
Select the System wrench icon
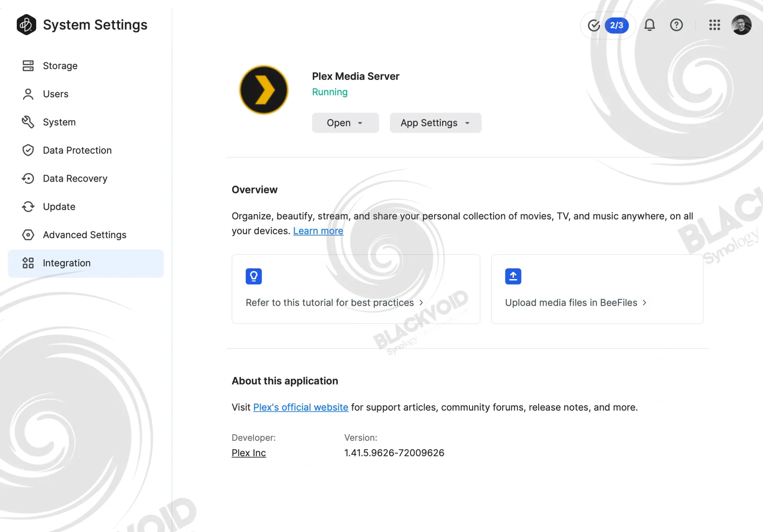pyautogui.click(x=28, y=122)
